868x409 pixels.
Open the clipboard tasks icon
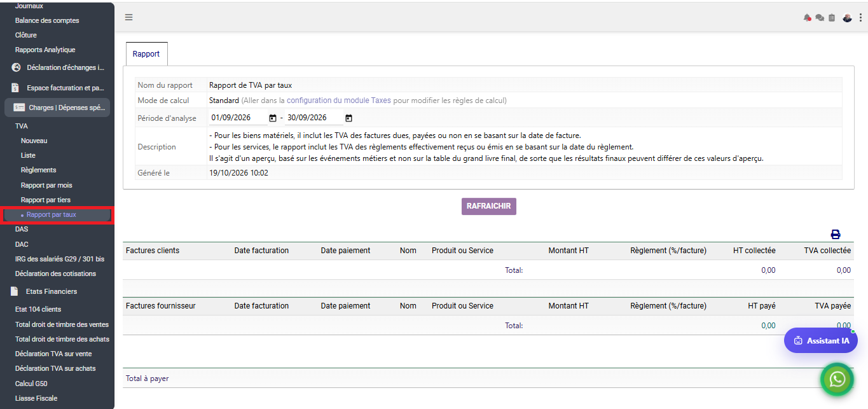point(832,18)
